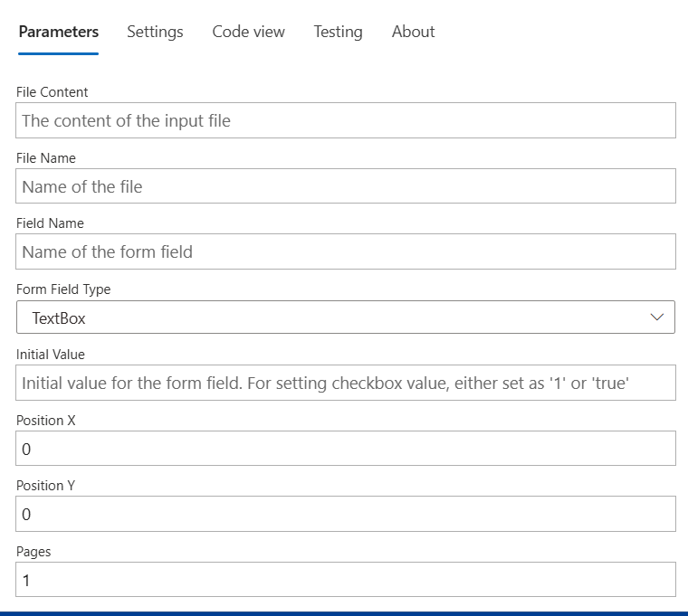Click the Initial Value input field
Viewport: 688px width, 616px height.
[346, 383]
